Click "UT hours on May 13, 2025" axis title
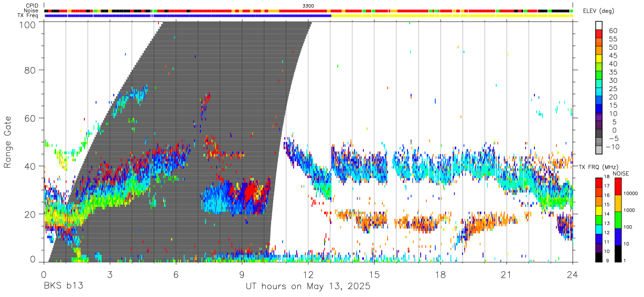The image size is (644, 297). click(308, 287)
